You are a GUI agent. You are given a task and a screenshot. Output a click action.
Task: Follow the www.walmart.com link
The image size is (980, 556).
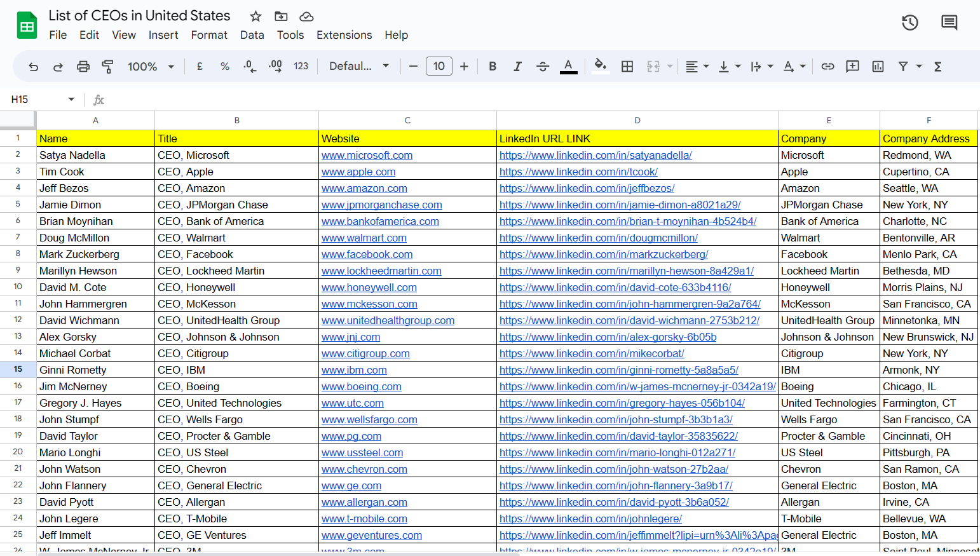(x=364, y=238)
